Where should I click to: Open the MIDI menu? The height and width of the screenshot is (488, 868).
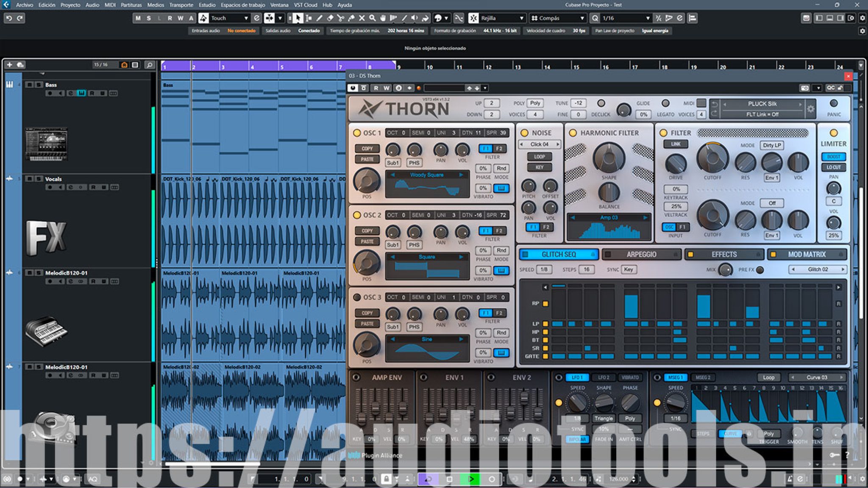coord(109,5)
